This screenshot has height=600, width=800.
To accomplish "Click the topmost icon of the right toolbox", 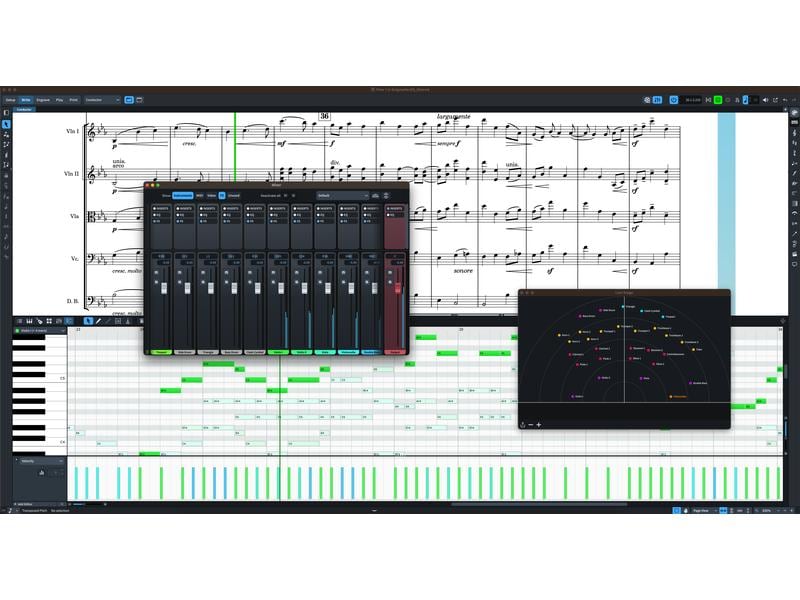I will [x=794, y=113].
